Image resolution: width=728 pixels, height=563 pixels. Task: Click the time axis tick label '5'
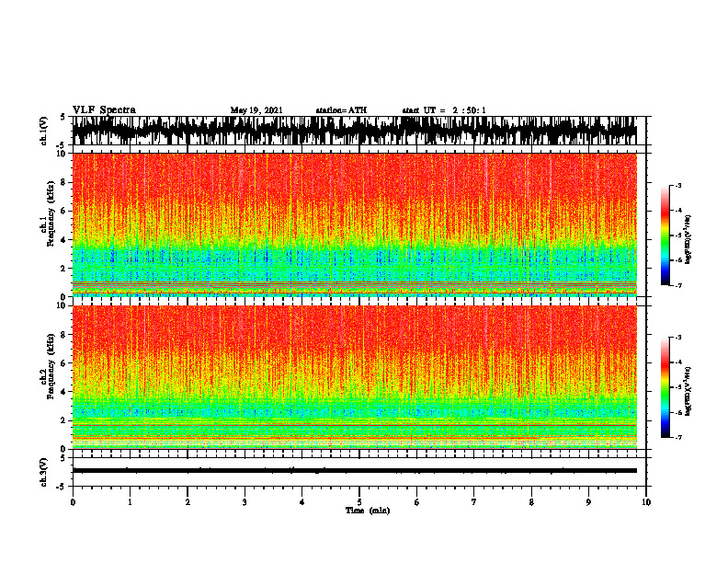click(x=359, y=502)
